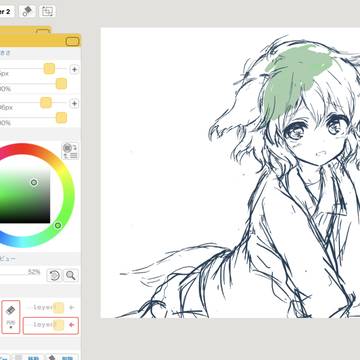The width and height of the screenshot is (360, 360).
Task: Click the lowest percent slider handle
Action: [61, 118]
